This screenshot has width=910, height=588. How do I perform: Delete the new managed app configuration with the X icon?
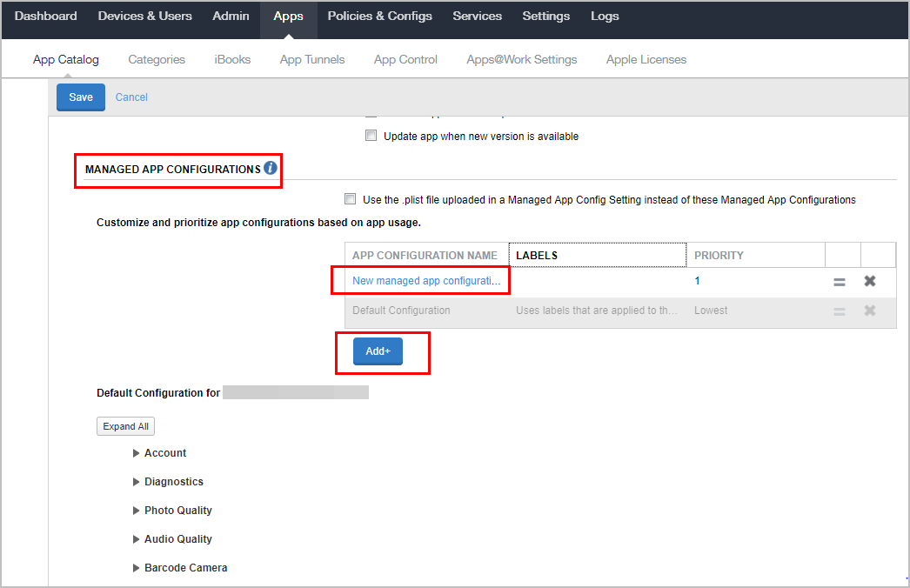point(869,281)
